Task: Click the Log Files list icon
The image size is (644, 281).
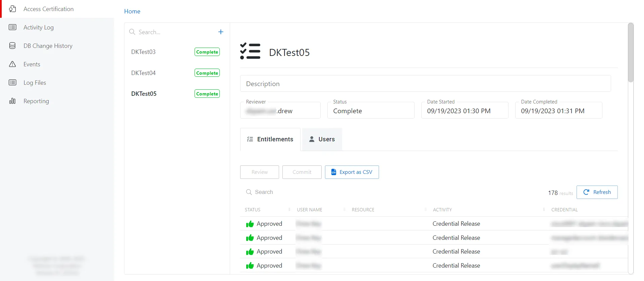Action: click(x=12, y=82)
